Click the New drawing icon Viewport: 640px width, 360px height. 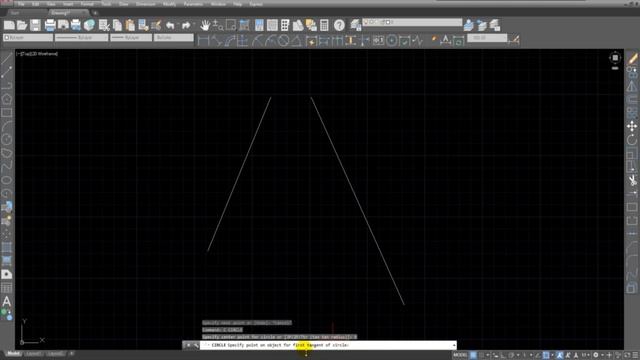click(x=9, y=25)
